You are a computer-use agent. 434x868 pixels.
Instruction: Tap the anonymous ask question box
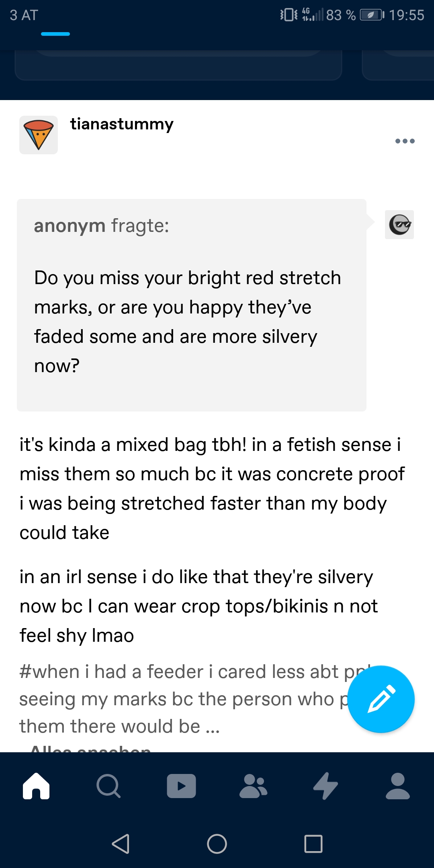pyautogui.click(x=191, y=305)
